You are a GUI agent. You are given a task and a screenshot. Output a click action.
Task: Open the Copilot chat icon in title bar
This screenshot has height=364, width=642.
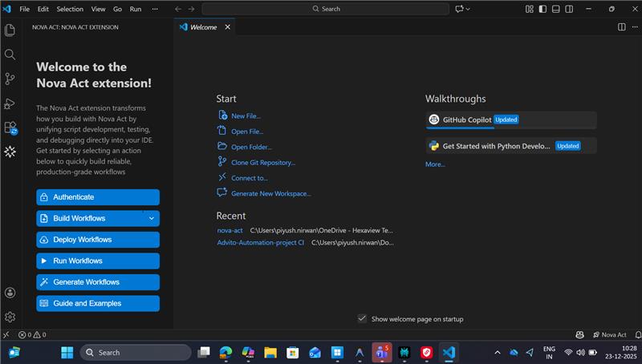click(x=459, y=9)
